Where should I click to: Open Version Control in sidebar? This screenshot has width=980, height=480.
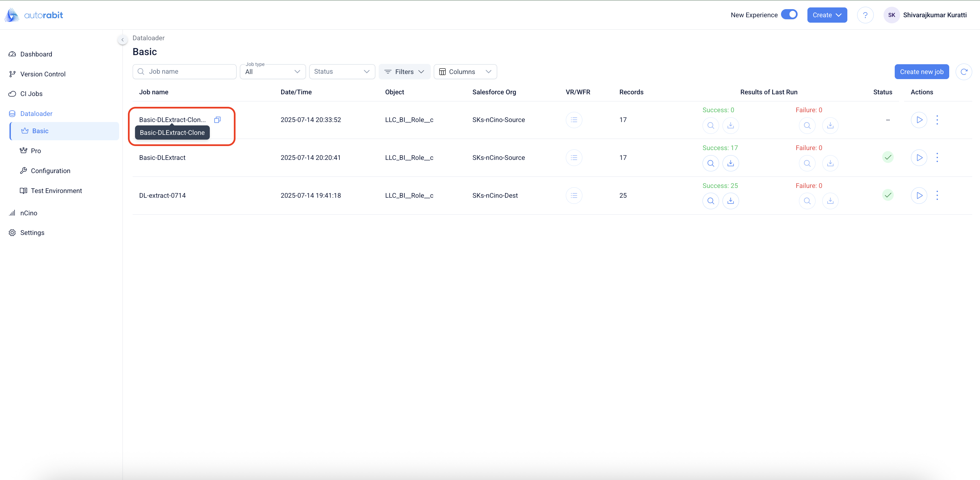point(43,74)
